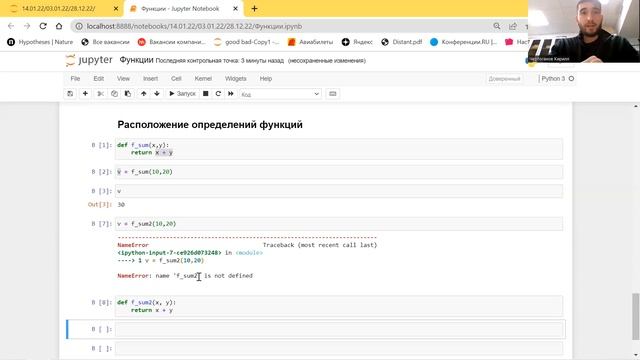The height and width of the screenshot is (360, 640).
Task: Open the Help menu
Action: 266,79
